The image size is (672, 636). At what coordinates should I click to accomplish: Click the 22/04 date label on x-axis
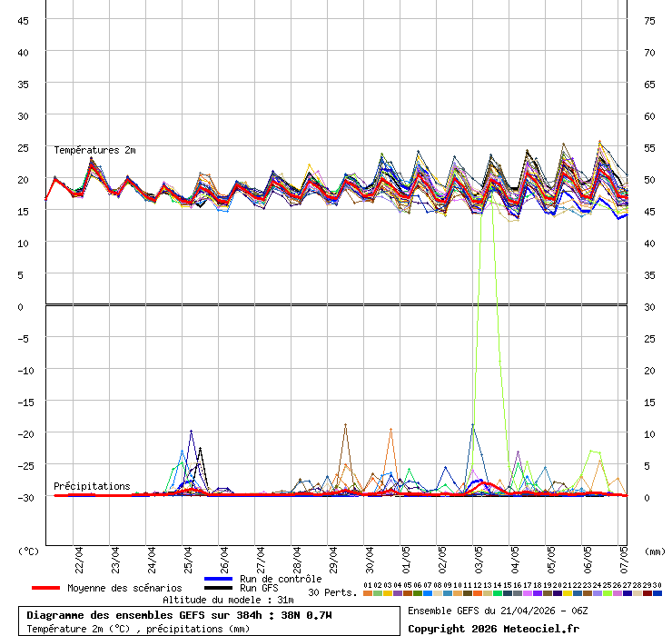click(79, 555)
